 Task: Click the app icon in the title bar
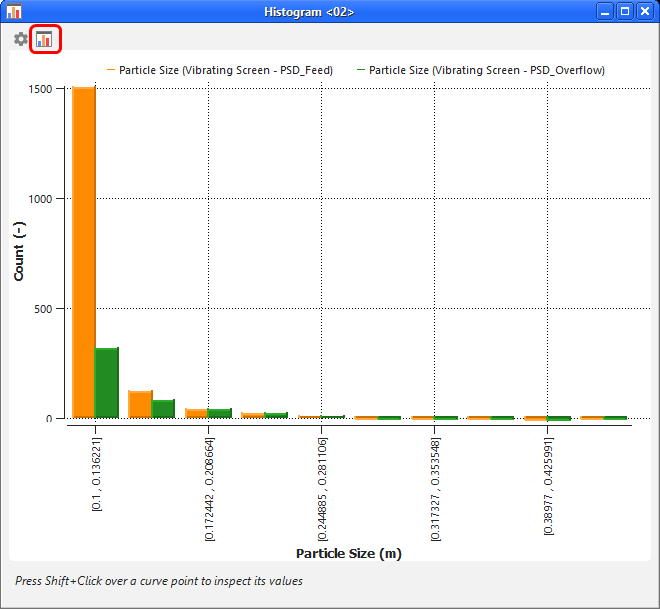click(x=13, y=12)
